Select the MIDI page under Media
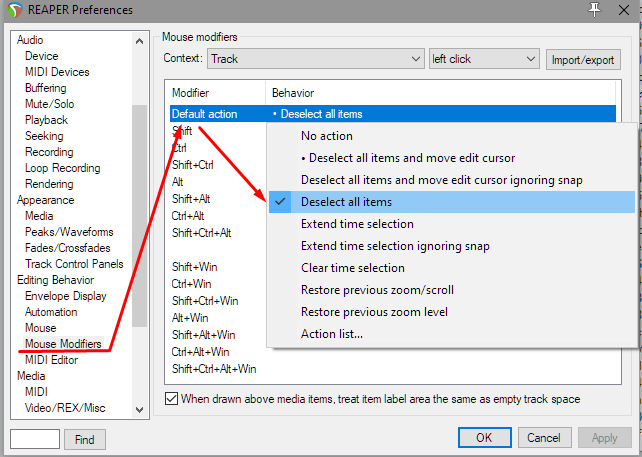Screen dimensions: 642x457 [x=36, y=391]
